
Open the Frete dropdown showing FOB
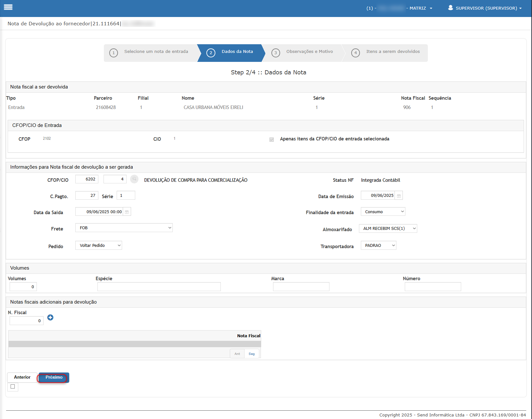[x=124, y=228]
